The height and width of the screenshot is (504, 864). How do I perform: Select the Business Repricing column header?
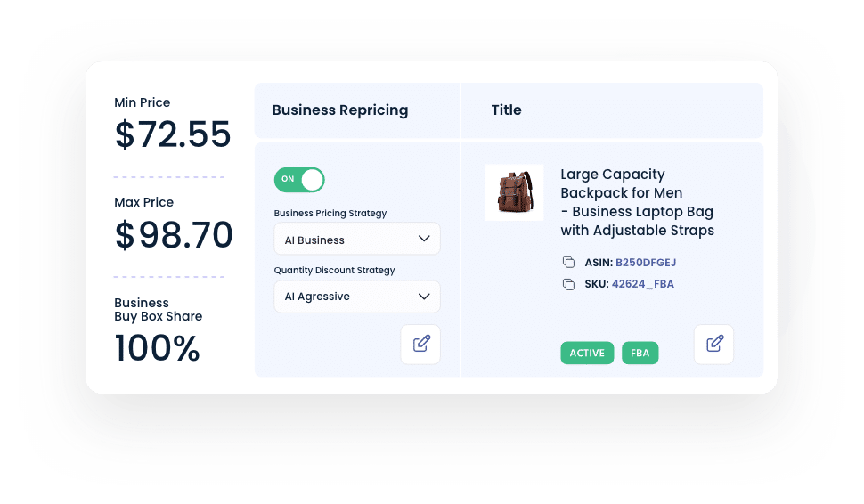pyautogui.click(x=357, y=110)
